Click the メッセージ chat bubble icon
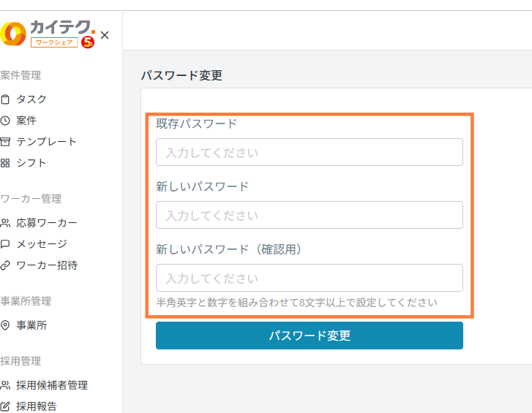This screenshot has height=413, width=532. (5, 244)
